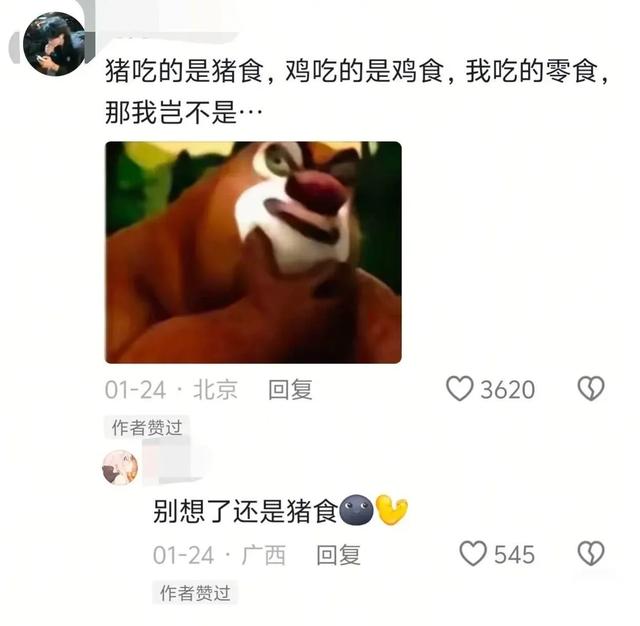Select the reply text 别想了还是猪食
The image size is (640, 626).
(245, 511)
